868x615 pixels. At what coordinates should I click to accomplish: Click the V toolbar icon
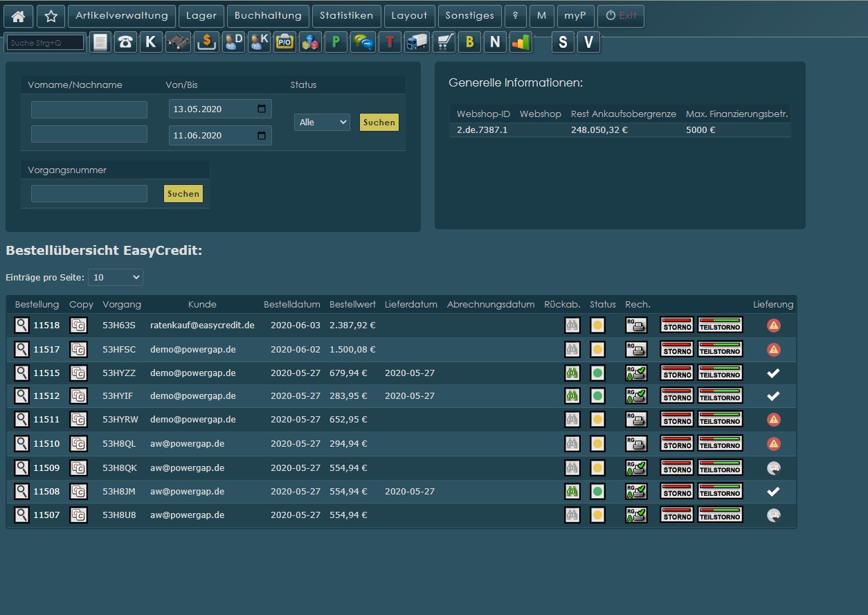589,42
